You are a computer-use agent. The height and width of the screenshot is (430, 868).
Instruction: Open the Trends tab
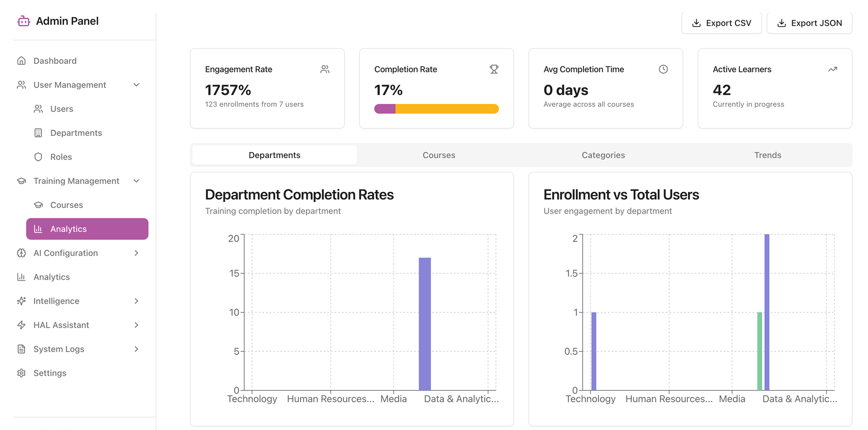(x=767, y=155)
